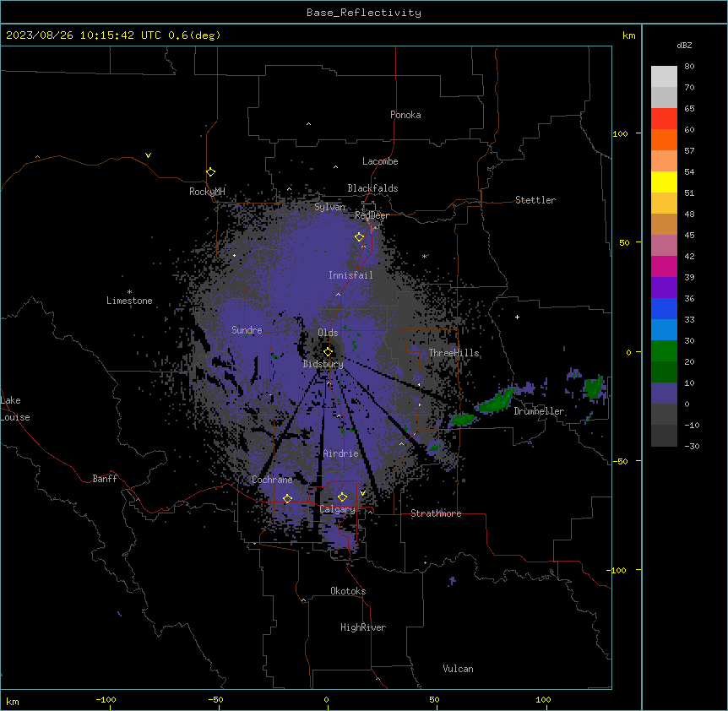The image size is (728, 711).
Task: Select the radar site diamond between Olds and Didsbury
Action: pos(329,352)
